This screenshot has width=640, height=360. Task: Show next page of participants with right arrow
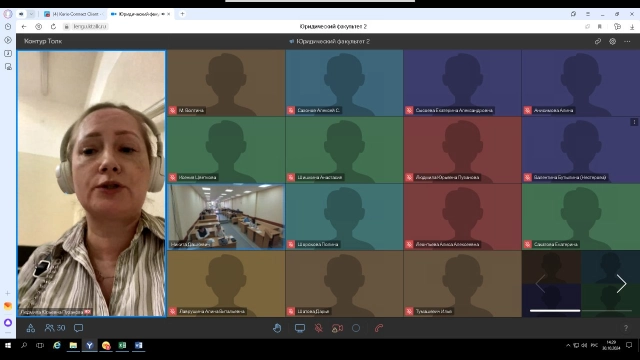coord(621,283)
